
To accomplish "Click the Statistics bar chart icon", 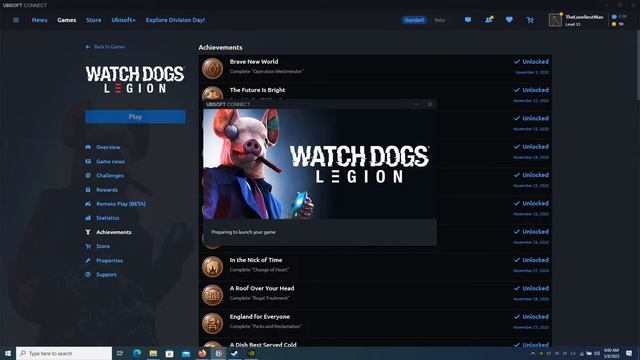I will tap(88, 218).
